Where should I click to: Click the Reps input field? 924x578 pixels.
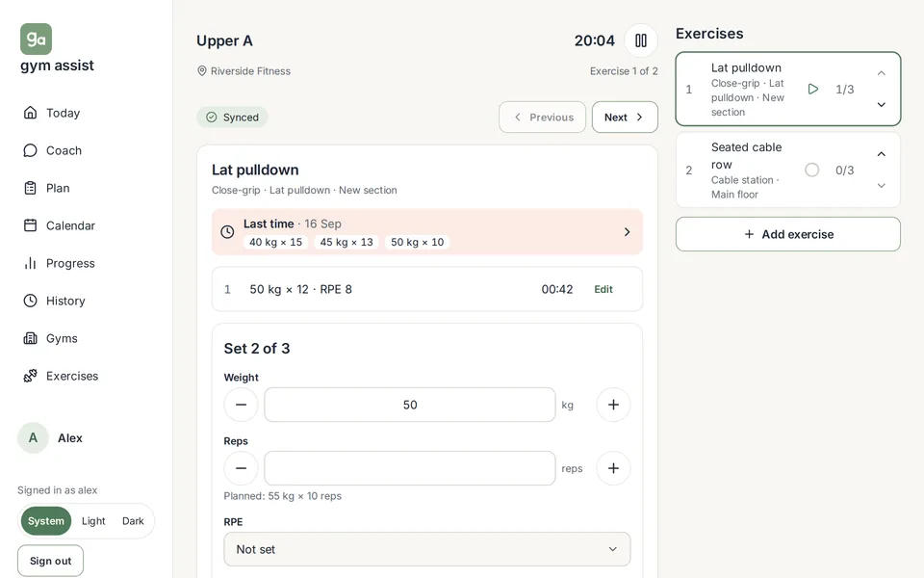(410, 468)
